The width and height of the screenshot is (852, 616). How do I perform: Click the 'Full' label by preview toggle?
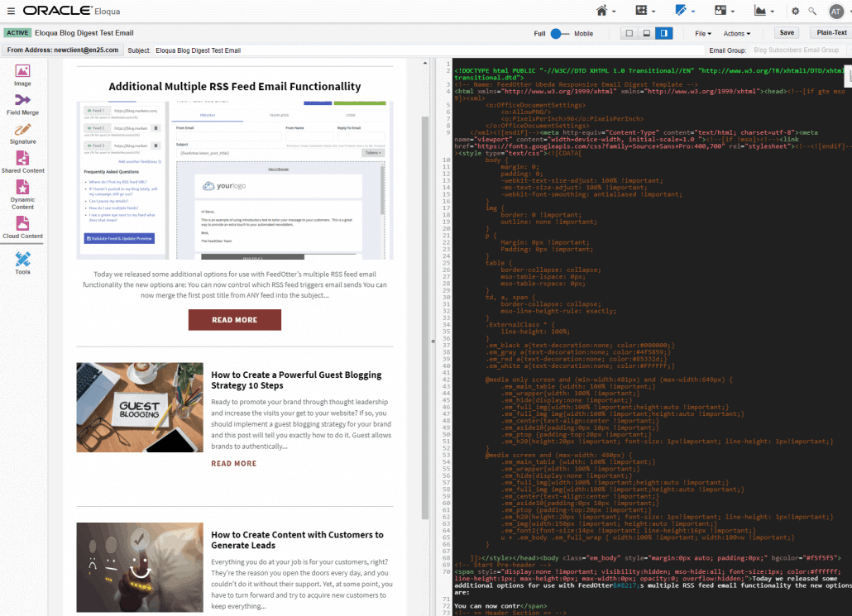[539, 34]
